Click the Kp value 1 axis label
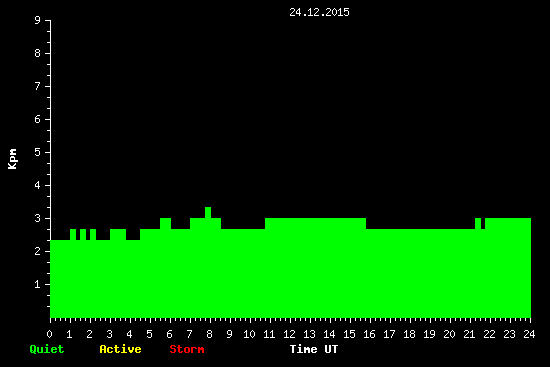Image resolution: width=550 pixels, height=367 pixels. point(38,284)
